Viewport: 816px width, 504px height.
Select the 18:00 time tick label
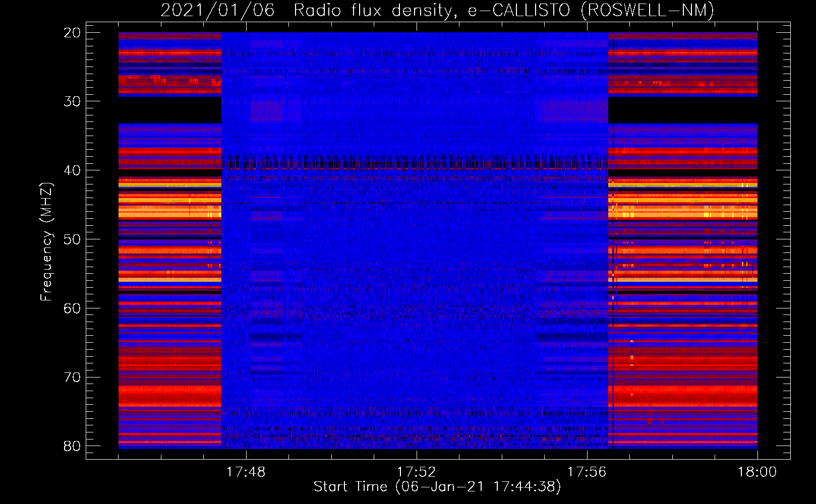point(757,472)
